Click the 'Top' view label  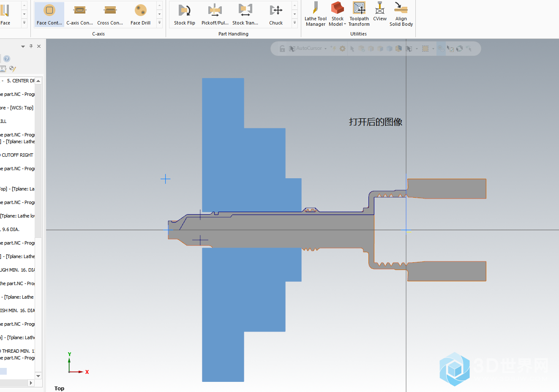pos(59,388)
